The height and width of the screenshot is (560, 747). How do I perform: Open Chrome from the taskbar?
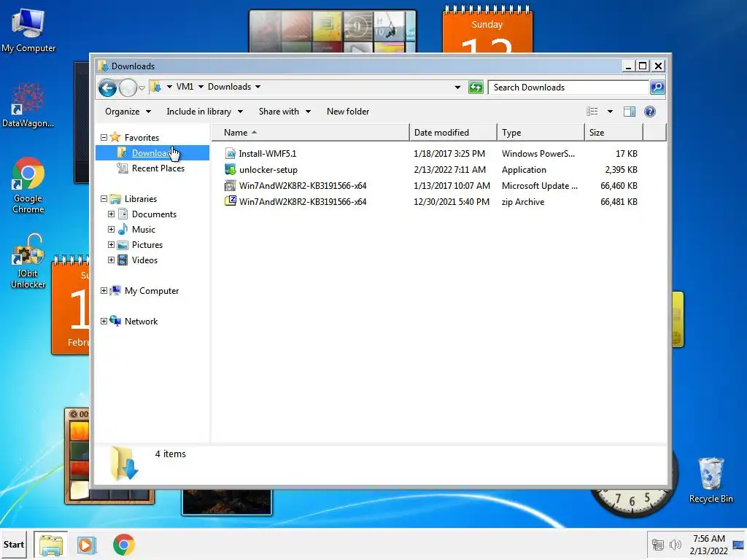click(124, 545)
